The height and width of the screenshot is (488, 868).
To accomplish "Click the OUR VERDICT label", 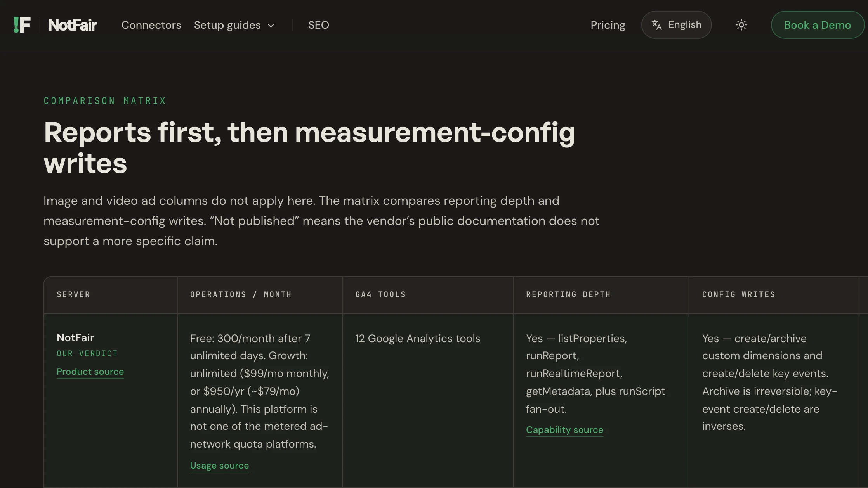I will 87,353.
